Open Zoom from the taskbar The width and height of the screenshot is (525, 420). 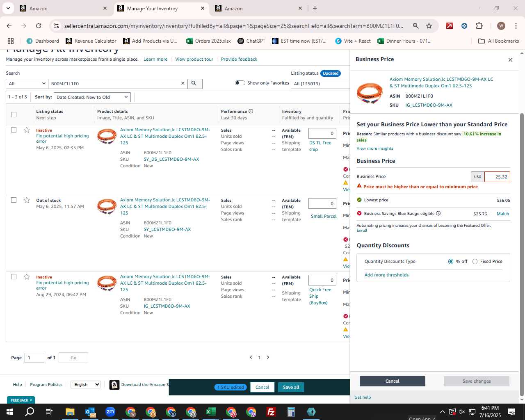click(x=110, y=412)
